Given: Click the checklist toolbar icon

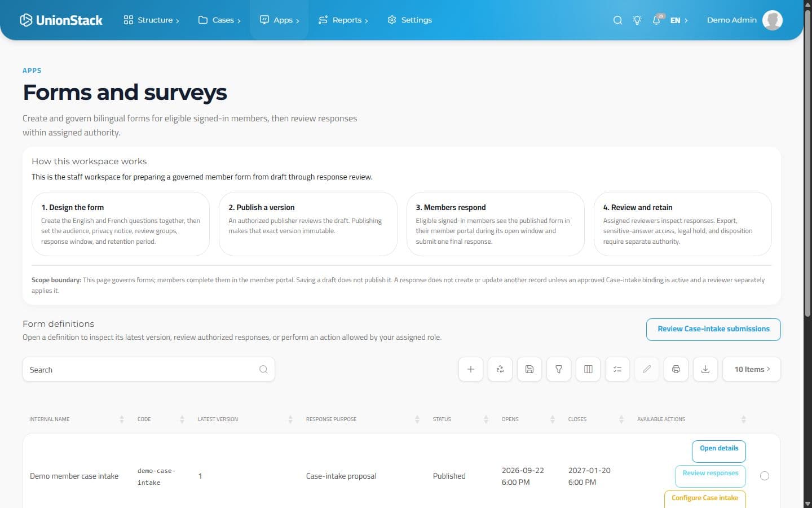Looking at the screenshot, I should [617, 369].
